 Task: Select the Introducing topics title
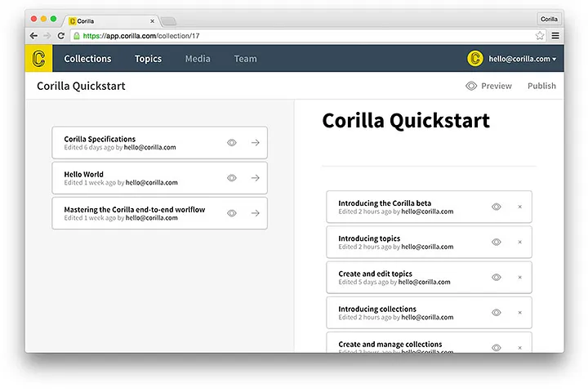(x=369, y=238)
